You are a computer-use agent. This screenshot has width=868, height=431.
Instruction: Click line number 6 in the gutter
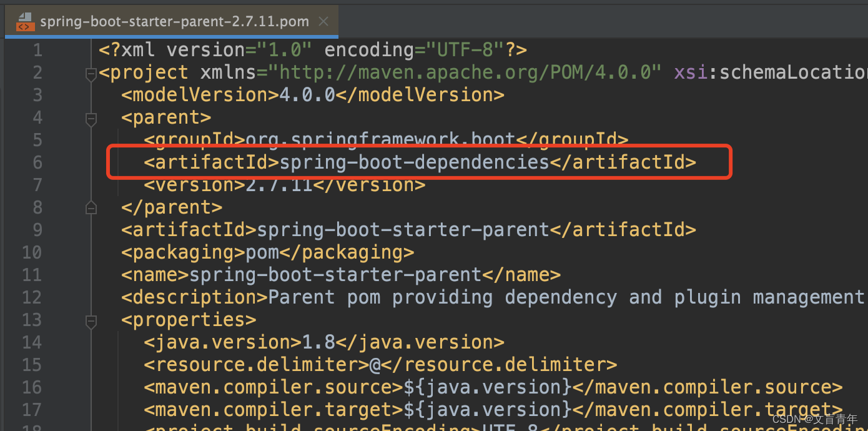(37, 162)
